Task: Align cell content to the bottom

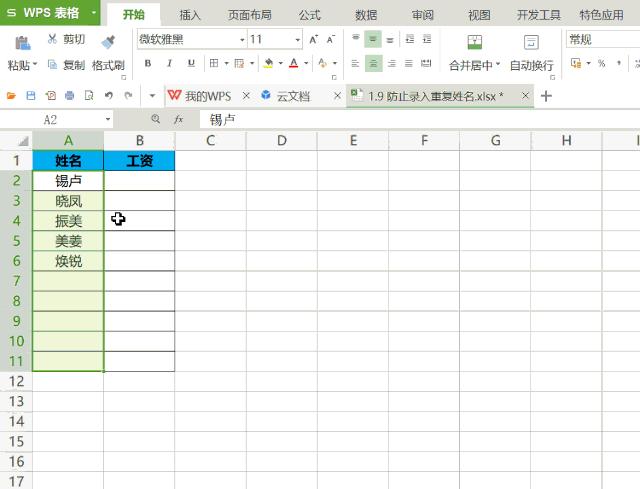Action: coord(390,39)
